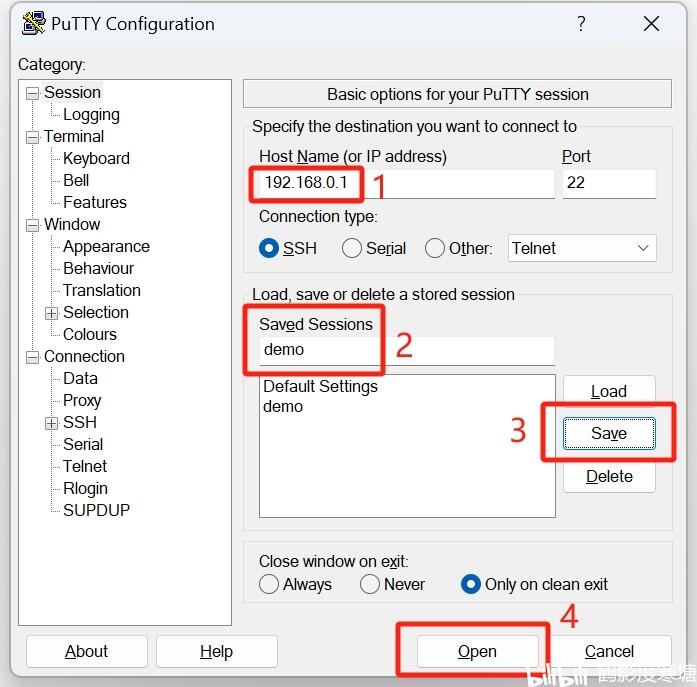This screenshot has height=687, width=697.
Task: Select Proxy in the category tree
Action: coord(82,401)
